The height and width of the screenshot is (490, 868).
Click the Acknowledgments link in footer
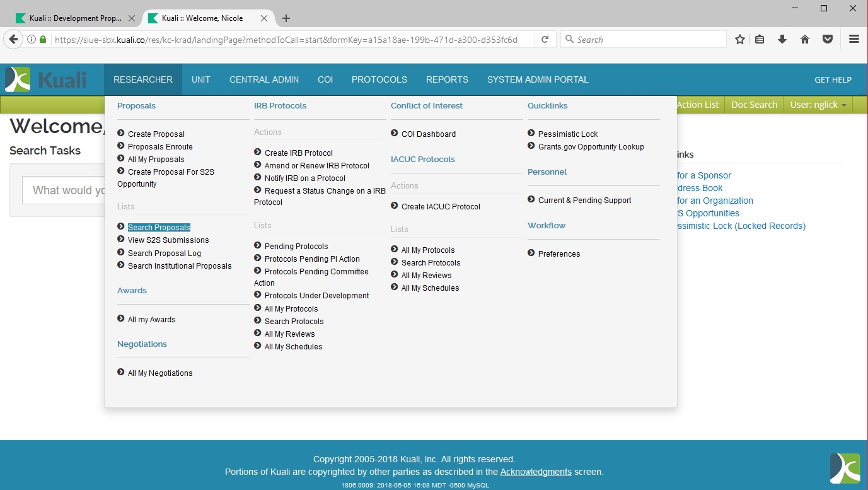[536, 472]
